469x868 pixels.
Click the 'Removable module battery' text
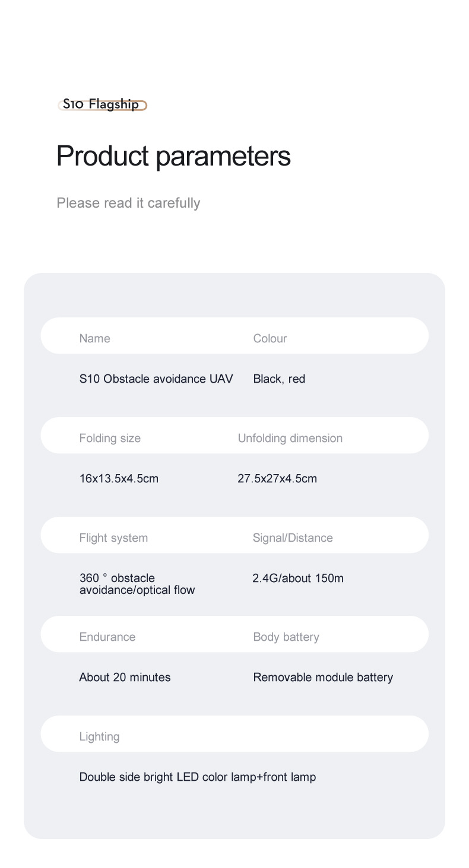[x=323, y=677]
